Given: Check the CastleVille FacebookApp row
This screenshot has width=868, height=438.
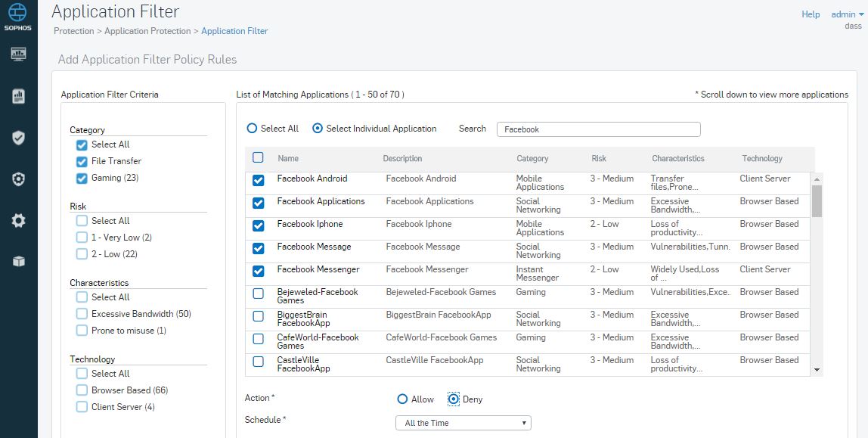Looking at the screenshot, I should tap(258, 362).
